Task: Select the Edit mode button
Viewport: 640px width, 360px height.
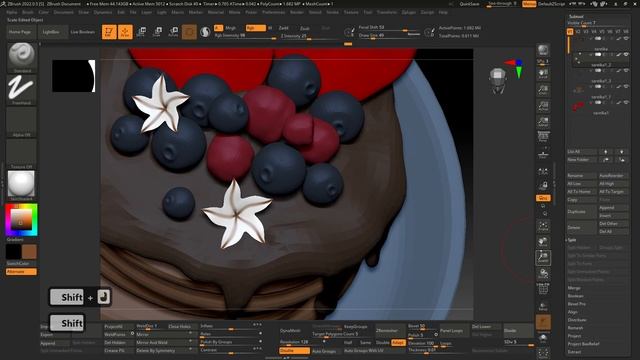Action: [x=109, y=32]
